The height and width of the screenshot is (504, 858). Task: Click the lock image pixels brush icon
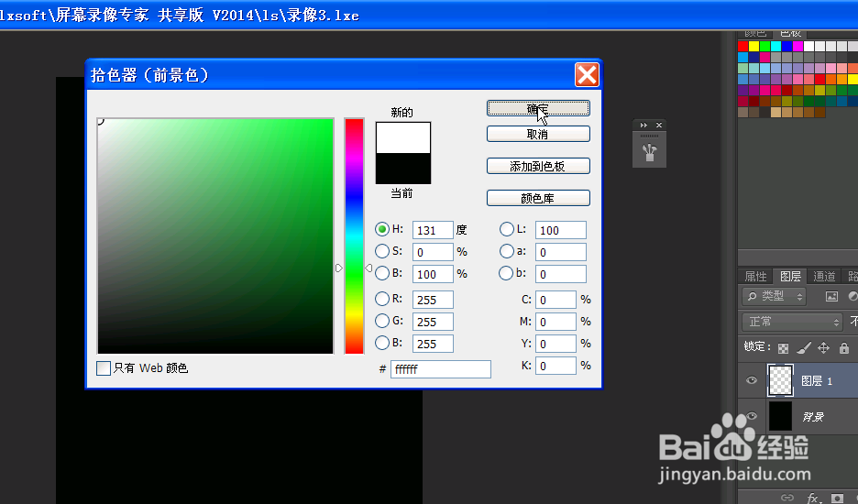point(804,348)
